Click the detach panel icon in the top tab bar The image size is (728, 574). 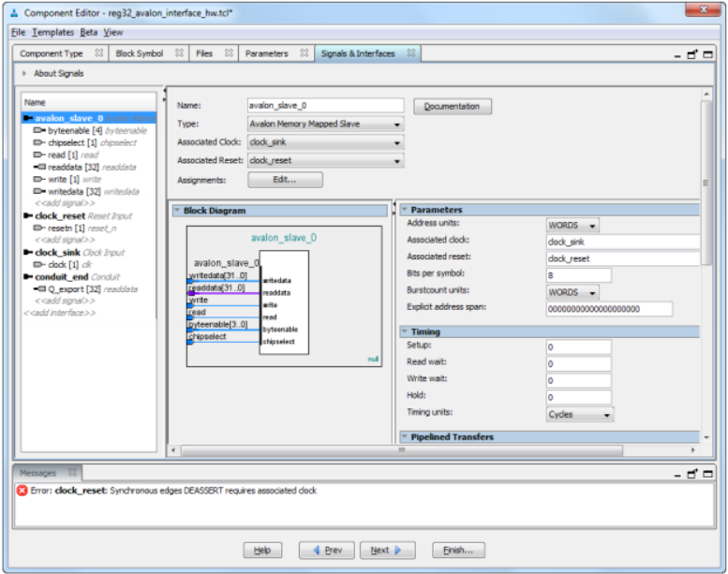[692, 54]
